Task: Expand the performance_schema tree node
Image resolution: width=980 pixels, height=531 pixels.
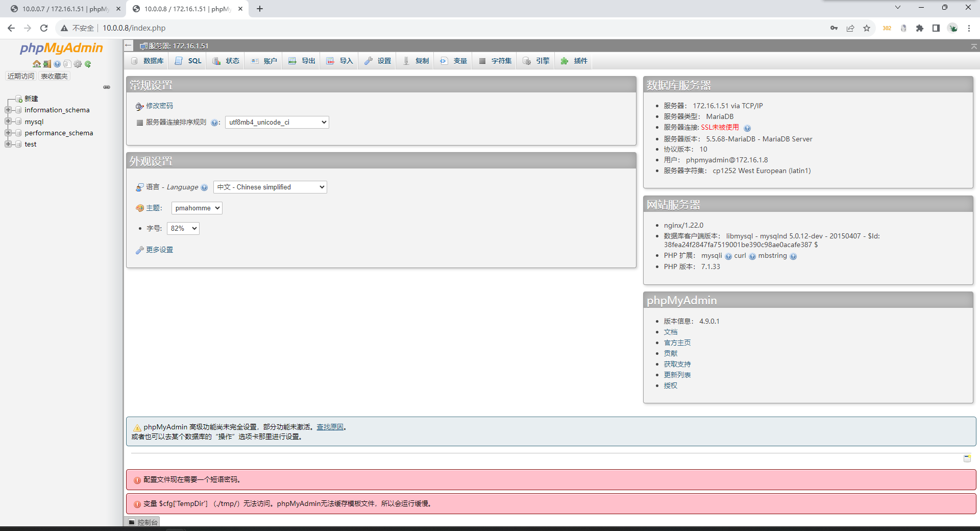Action: pyautogui.click(x=8, y=133)
